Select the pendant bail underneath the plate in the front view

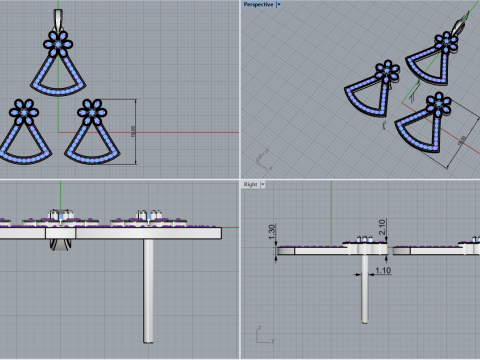(x=60, y=244)
